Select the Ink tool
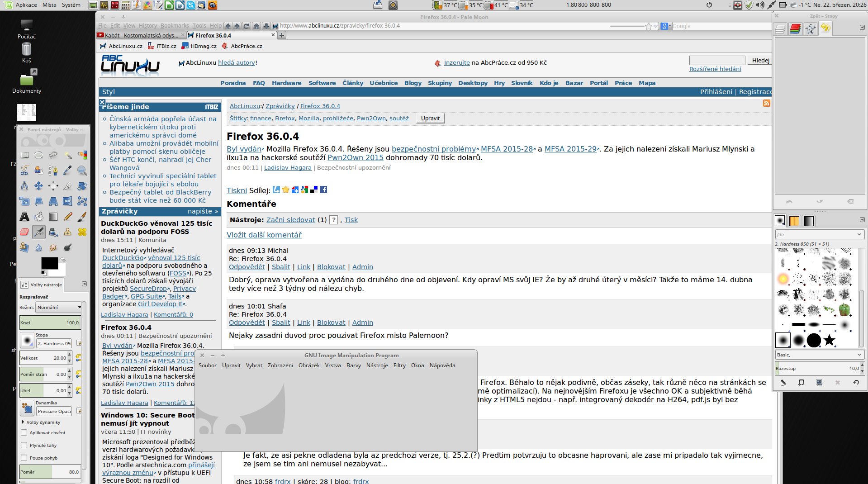 tap(53, 232)
